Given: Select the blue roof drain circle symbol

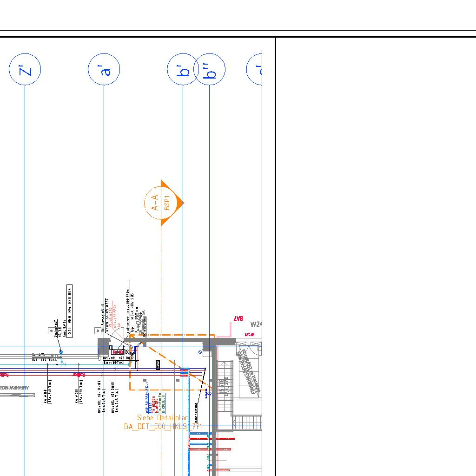Looking at the screenshot, I should [61, 352].
